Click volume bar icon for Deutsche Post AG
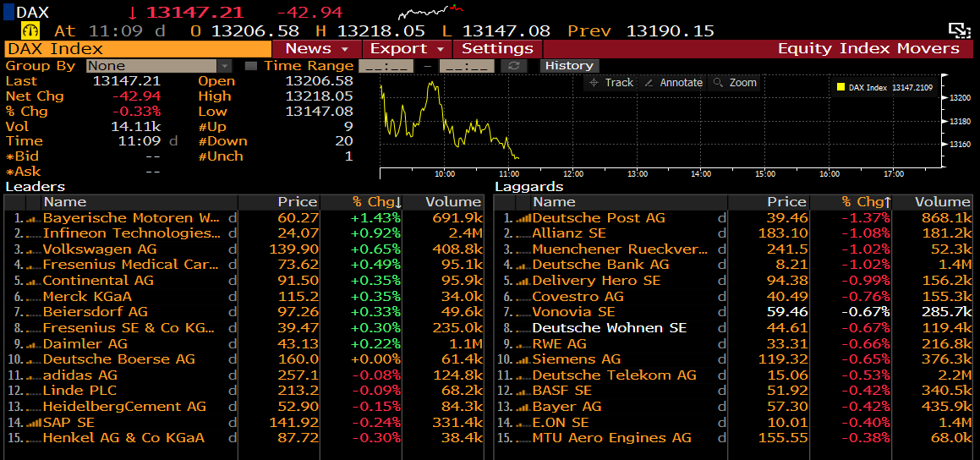 pos(523,218)
